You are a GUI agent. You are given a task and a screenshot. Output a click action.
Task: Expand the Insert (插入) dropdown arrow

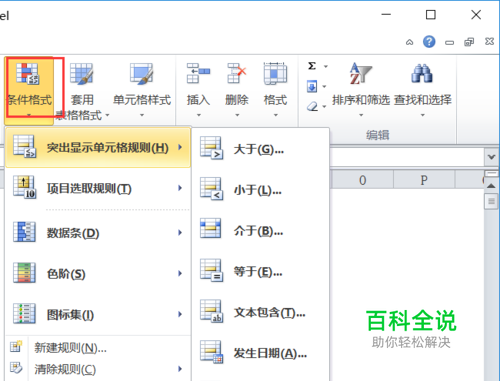[x=199, y=115]
